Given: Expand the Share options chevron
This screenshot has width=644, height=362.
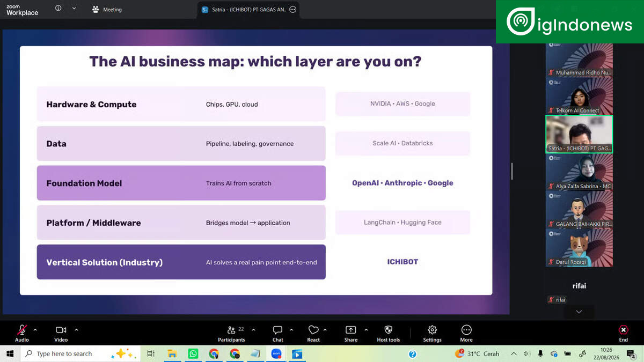Looking at the screenshot, I should pos(366,330).
